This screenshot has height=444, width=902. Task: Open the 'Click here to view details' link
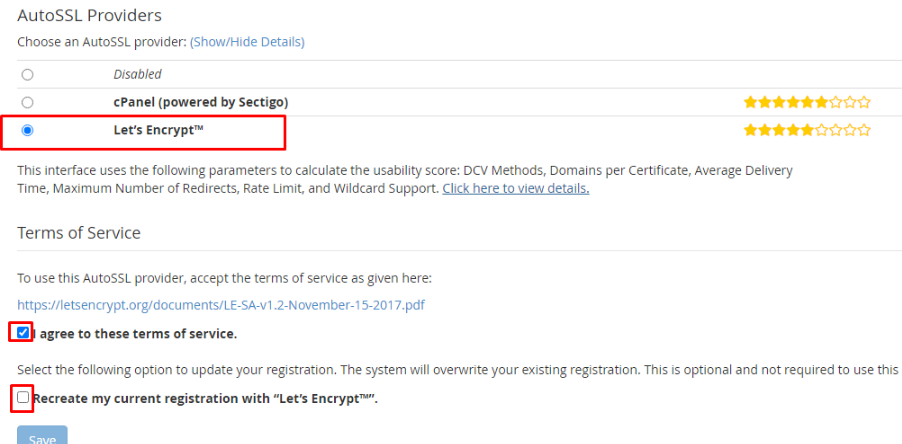pos(515,189)
